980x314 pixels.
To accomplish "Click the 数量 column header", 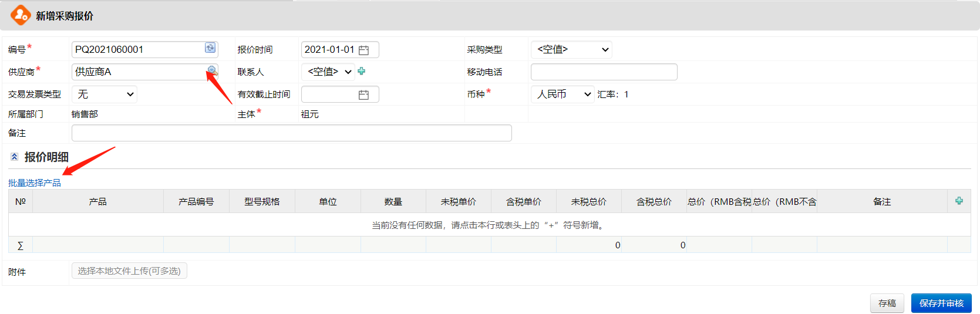I will tap(393, 201).
